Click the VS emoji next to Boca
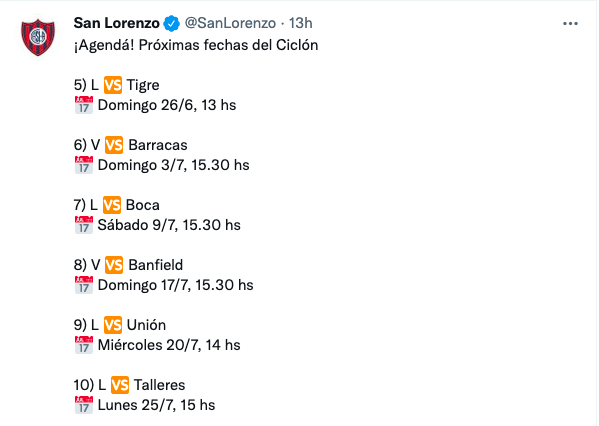 pos(112,205)
